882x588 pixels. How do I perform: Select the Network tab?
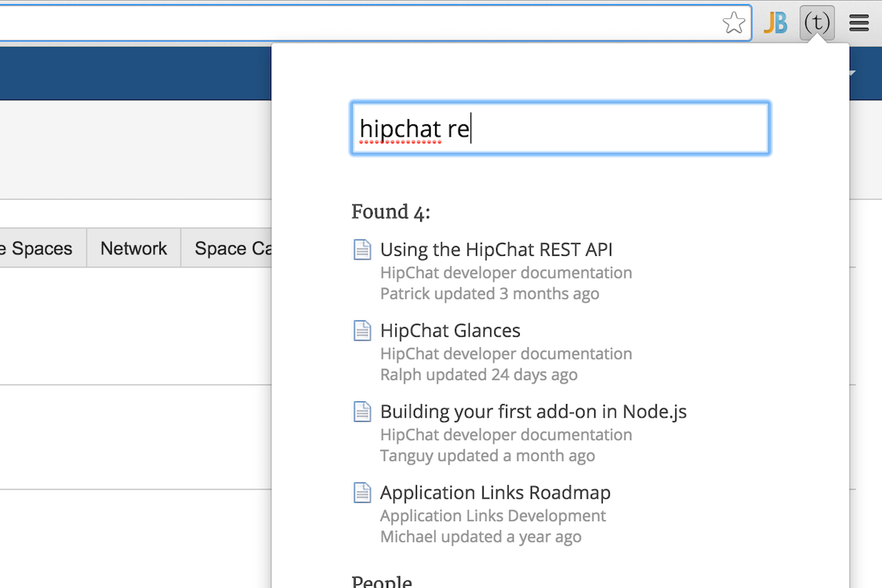coord(134,248)
